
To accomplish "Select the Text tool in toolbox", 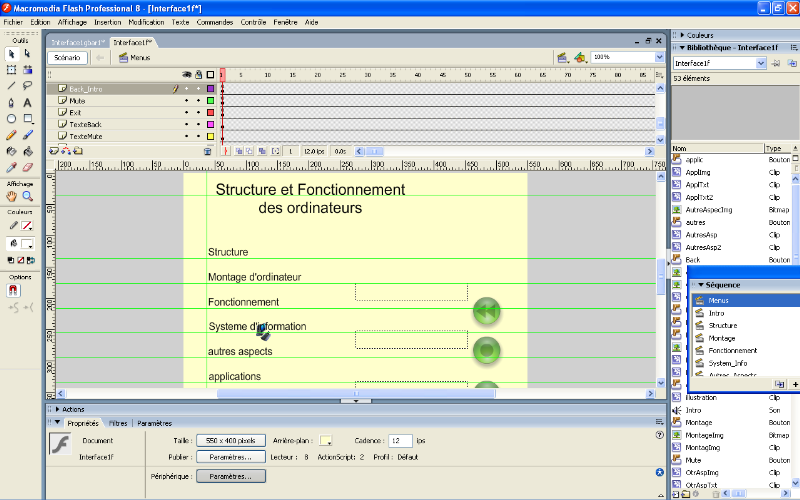I will (x=27, y=102).
